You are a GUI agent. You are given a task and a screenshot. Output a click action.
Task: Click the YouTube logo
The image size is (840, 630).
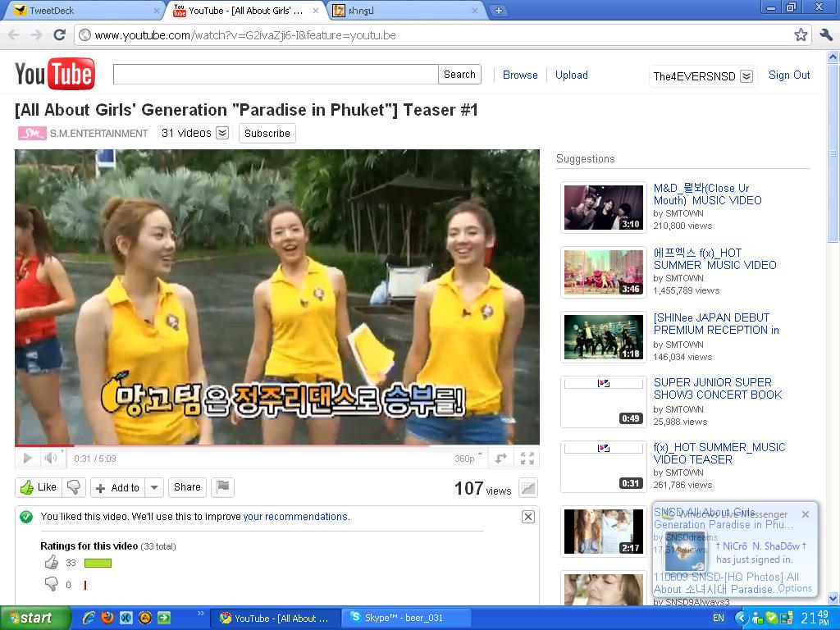click(55, 74)
